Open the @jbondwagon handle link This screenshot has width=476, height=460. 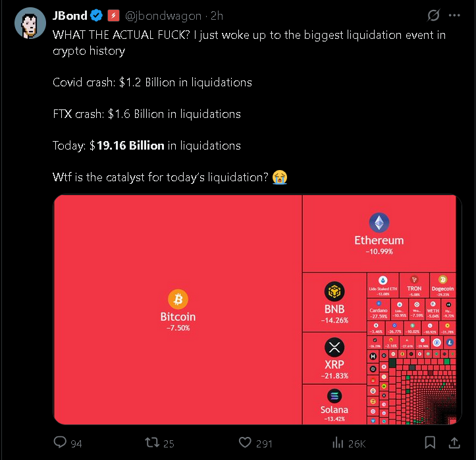(163, 16)
